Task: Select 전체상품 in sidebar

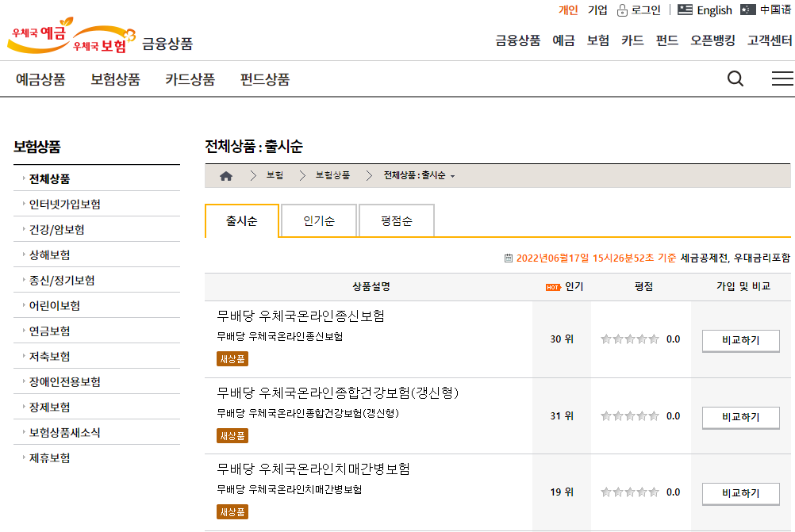Action: (49, 179)
